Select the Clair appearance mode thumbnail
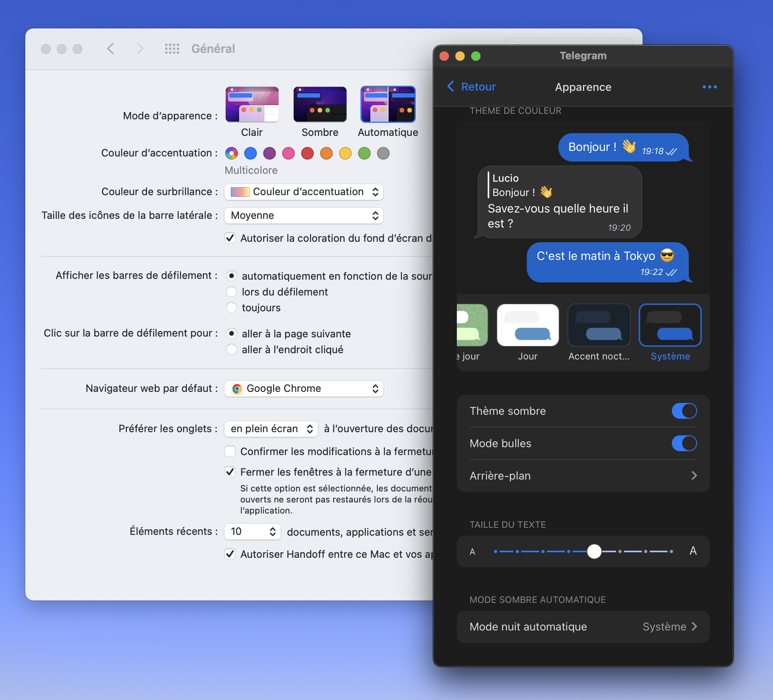The image size is (773, 700). pyautogui.click(x=252, y=105)
